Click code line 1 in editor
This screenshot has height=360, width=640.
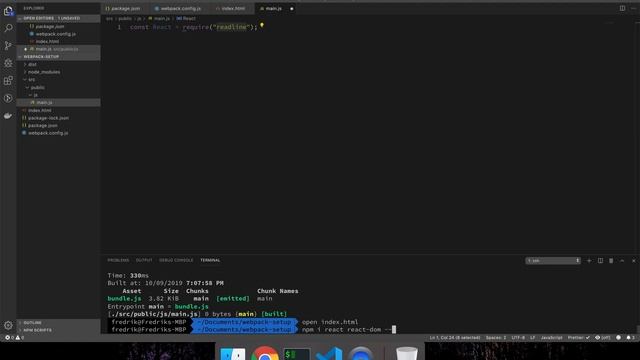click(194, 27)
